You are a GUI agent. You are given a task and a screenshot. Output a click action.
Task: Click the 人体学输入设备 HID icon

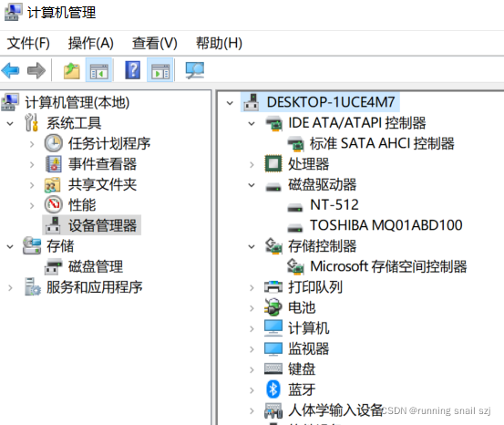coord(273,410)
